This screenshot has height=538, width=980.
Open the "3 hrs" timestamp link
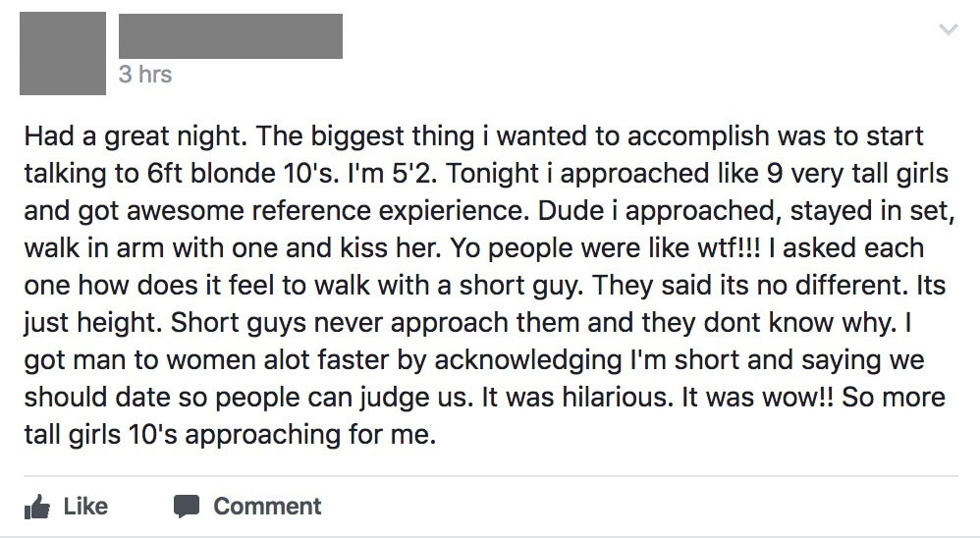pyautogui.click(x=145, y=75)
